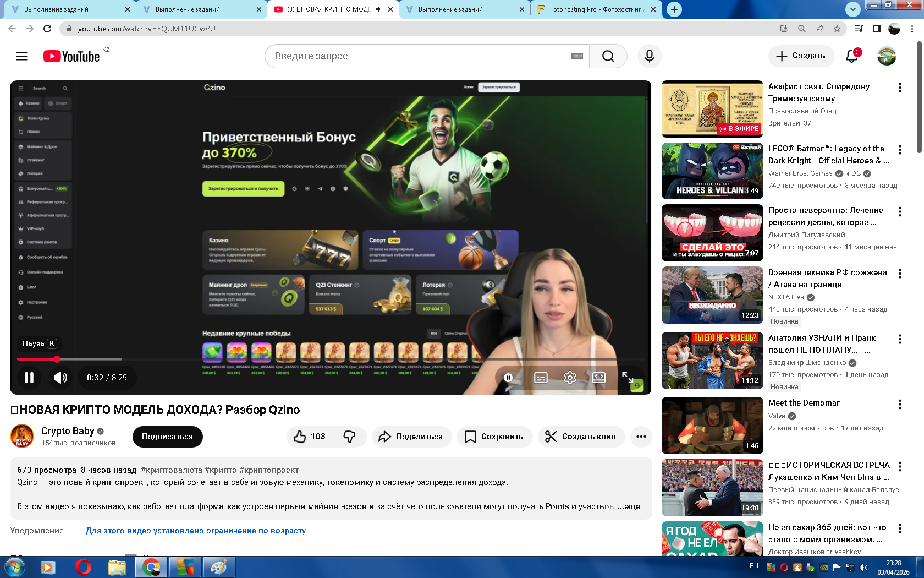Open options menu for Лечение рецессии десны video

coord(900,211)
